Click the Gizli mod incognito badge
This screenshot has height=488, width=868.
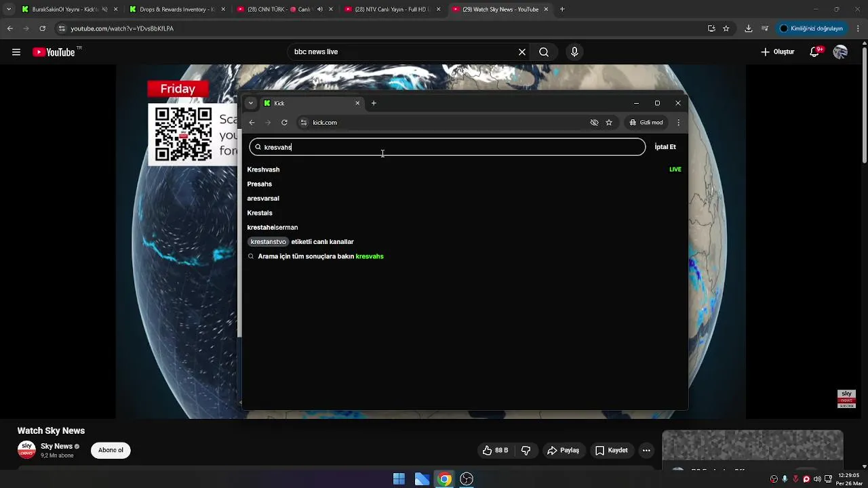(646, 123)
